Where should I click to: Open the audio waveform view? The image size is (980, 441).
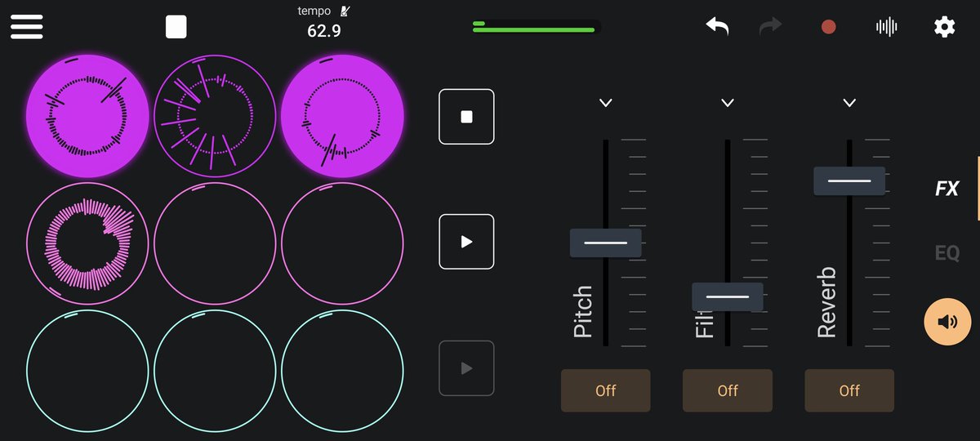886,27
